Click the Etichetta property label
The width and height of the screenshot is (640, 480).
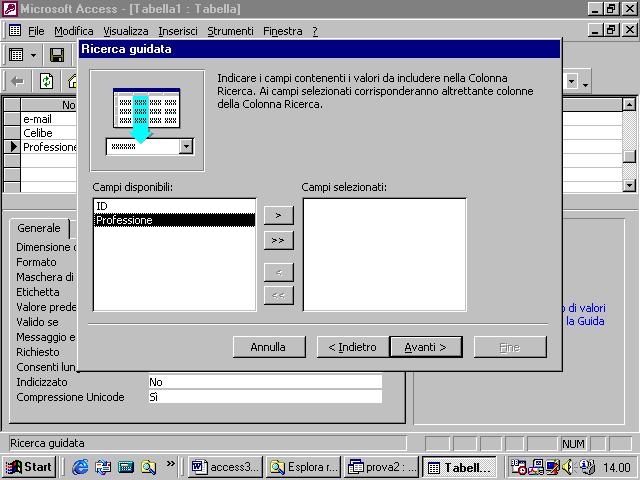[38, 292]
